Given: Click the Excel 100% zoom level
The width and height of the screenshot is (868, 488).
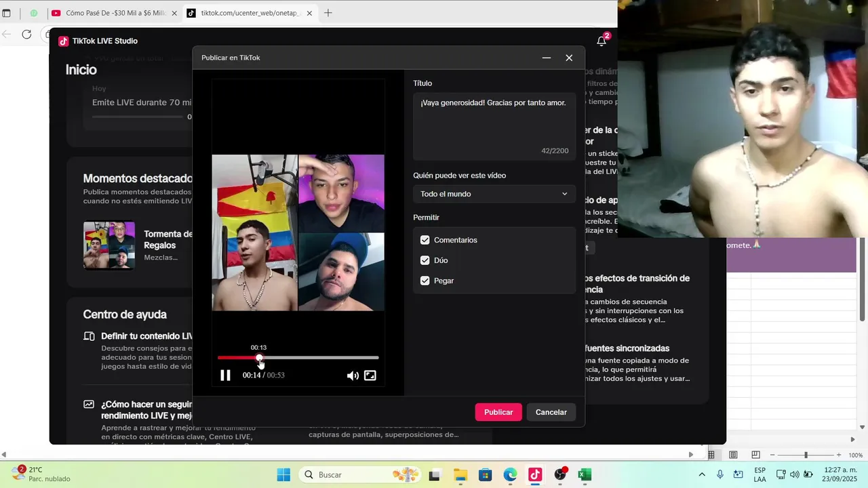Looking at the screenshot, I should point(856,455).
